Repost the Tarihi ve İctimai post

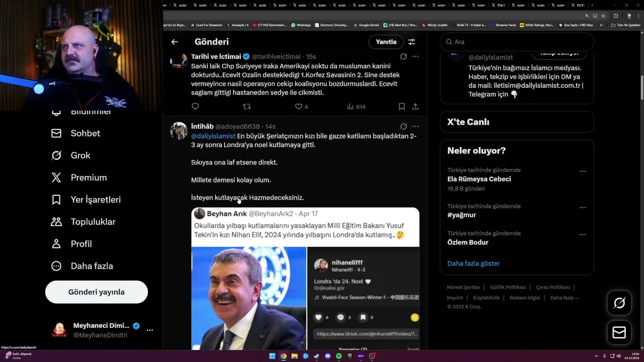(x=247, y=107)
